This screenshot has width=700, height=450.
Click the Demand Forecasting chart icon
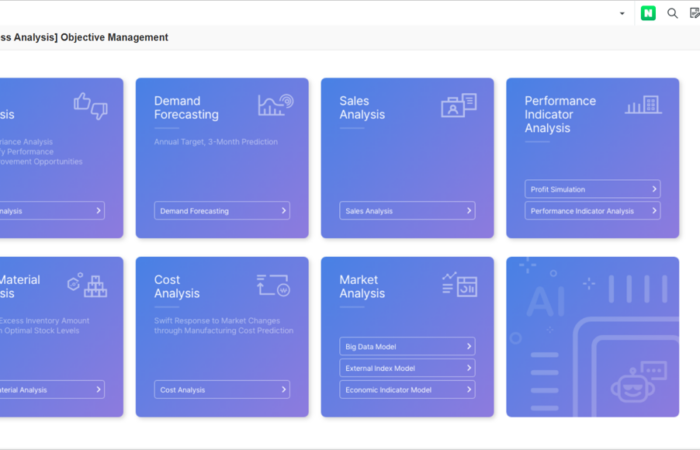275,104
